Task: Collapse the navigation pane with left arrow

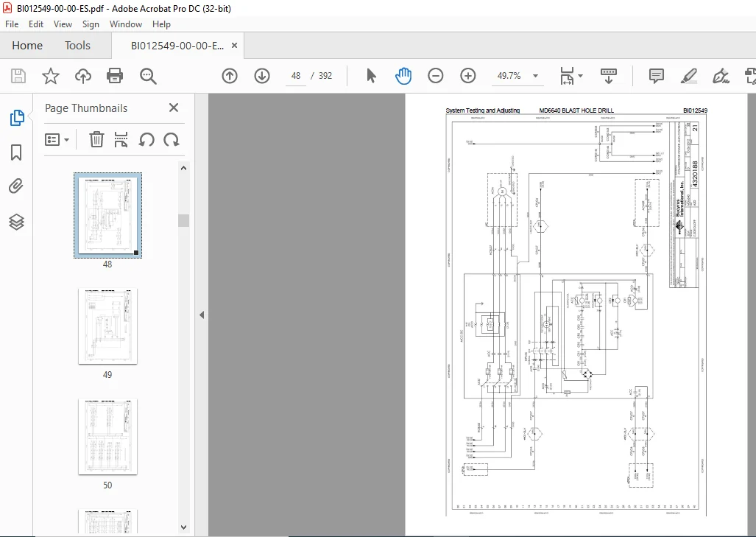Action: click(x=202, y=315)
